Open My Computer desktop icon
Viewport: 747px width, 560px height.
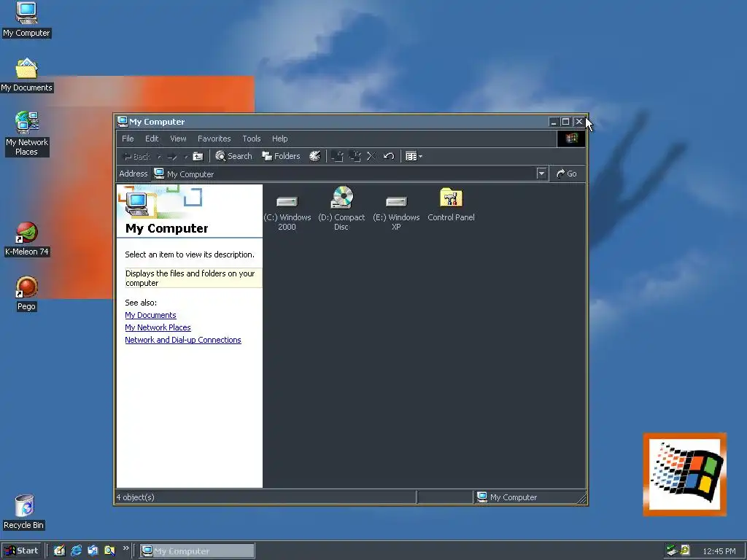(x=26, y=20)
